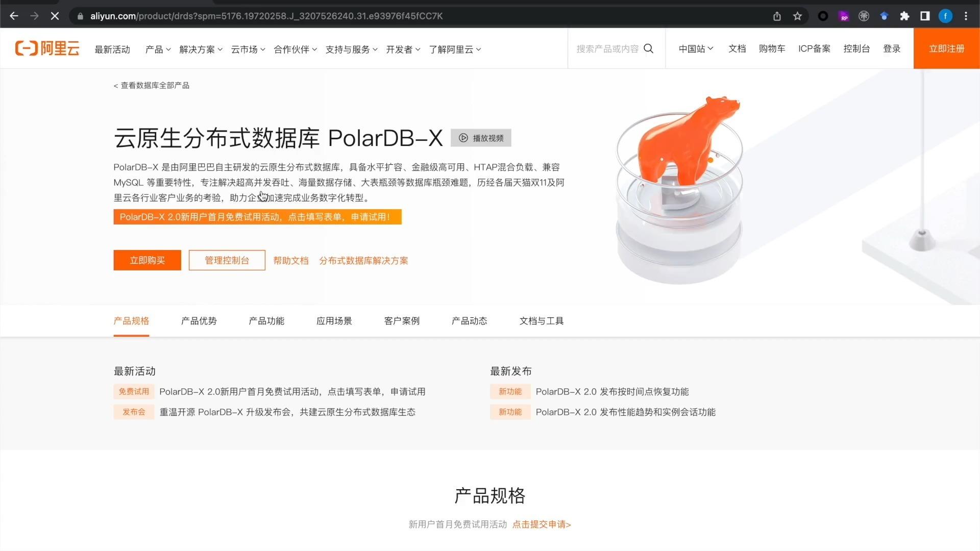Open the Extensions puzzle icon

pos(904,16)
